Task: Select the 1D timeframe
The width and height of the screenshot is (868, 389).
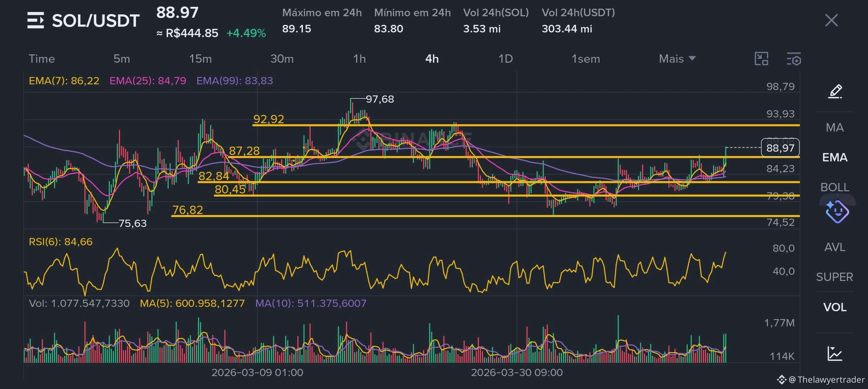Action: [x=505, y=59]
